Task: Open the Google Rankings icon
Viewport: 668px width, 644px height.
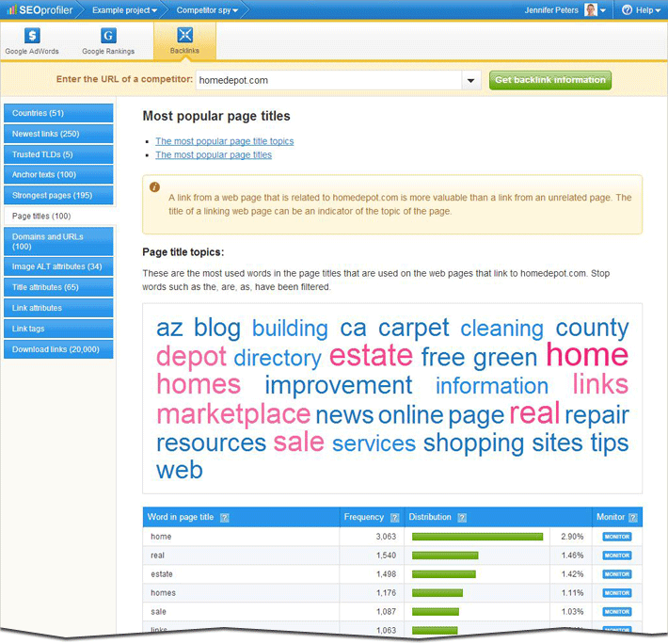Action: pyautogui.click(x=108, y=36)
